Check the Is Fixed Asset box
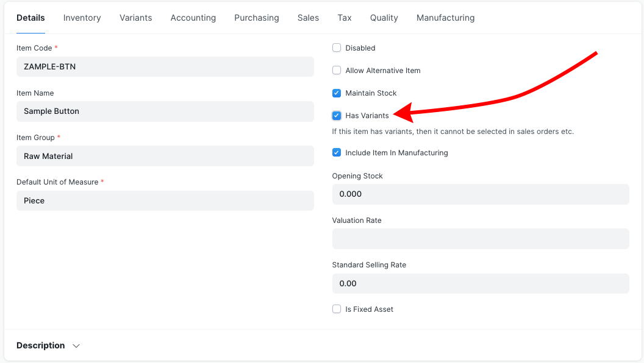 coord(337,309)
